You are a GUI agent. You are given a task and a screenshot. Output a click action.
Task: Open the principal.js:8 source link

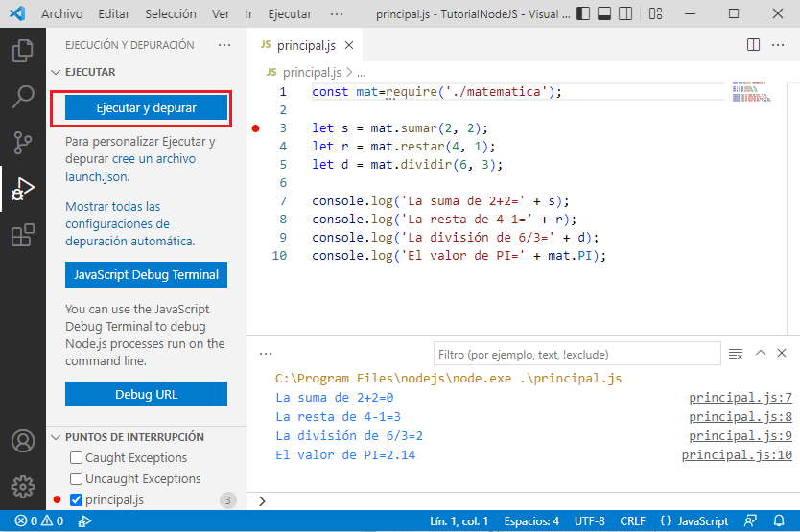click(x=741, y=417)
